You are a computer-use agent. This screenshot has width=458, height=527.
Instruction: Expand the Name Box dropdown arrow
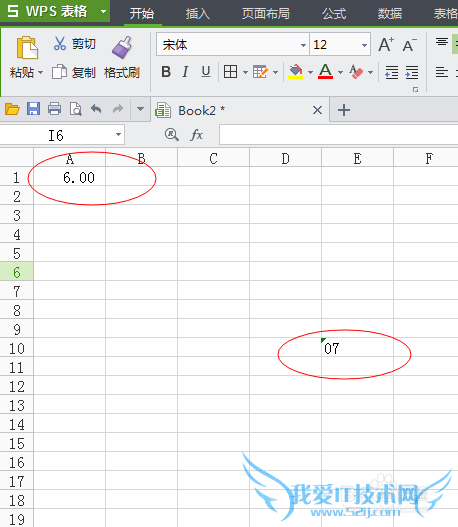[118, 135]
